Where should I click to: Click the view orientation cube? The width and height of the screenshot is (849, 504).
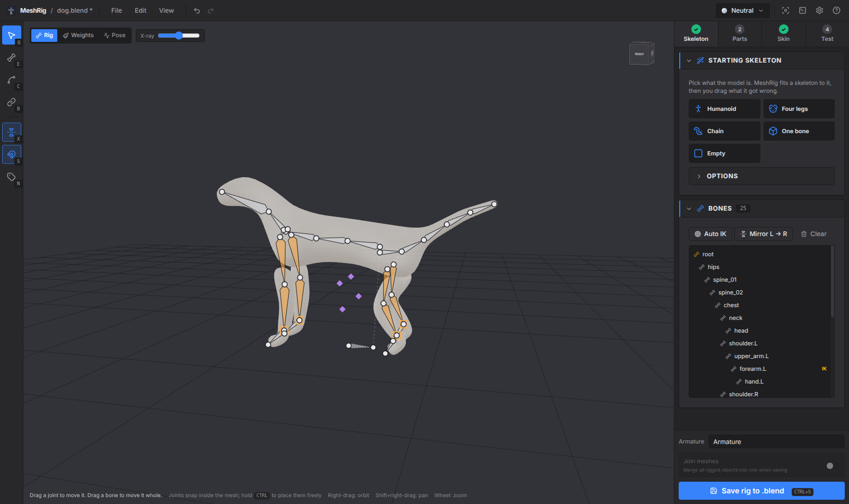click(x=642, y=53)
